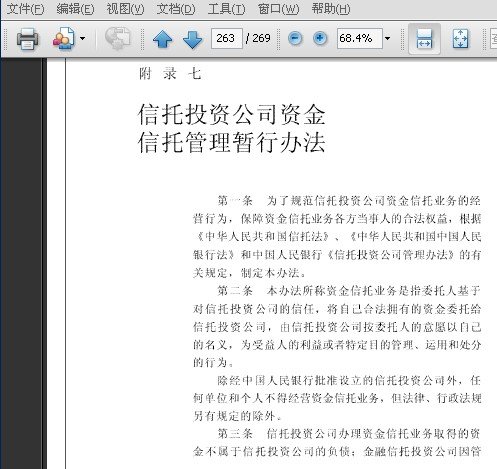Click the line 关规定，制定本办法。
497x469 pixels.
[249, 273]
